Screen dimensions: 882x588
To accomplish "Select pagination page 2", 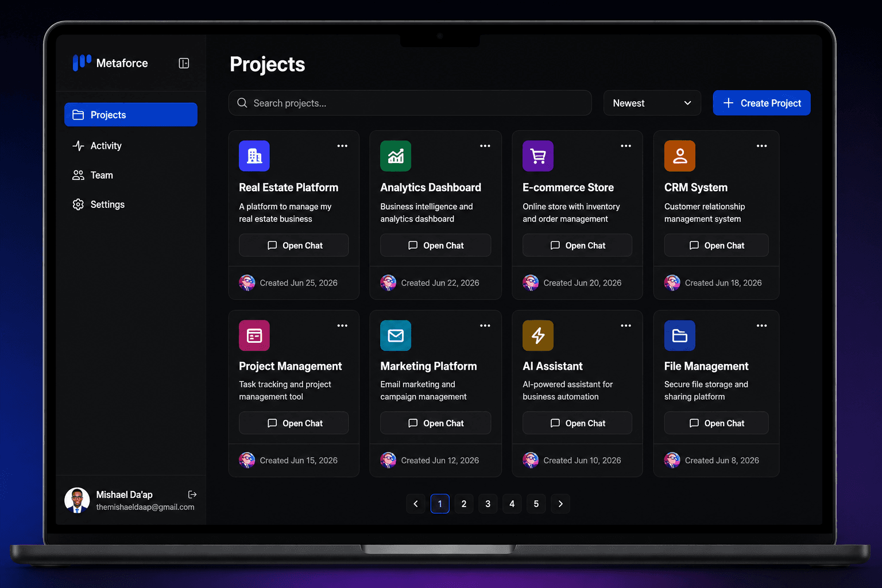I will [x=464, y=504].
